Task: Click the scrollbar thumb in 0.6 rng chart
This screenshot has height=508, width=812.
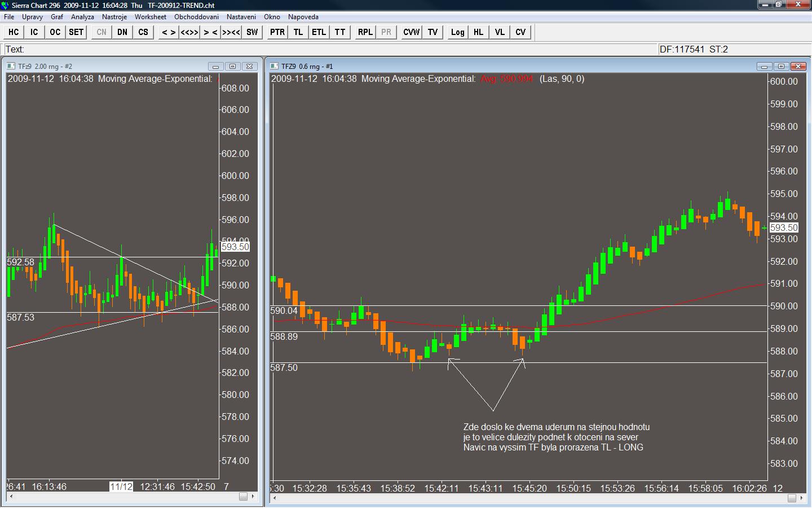Action: coord(791,498)
